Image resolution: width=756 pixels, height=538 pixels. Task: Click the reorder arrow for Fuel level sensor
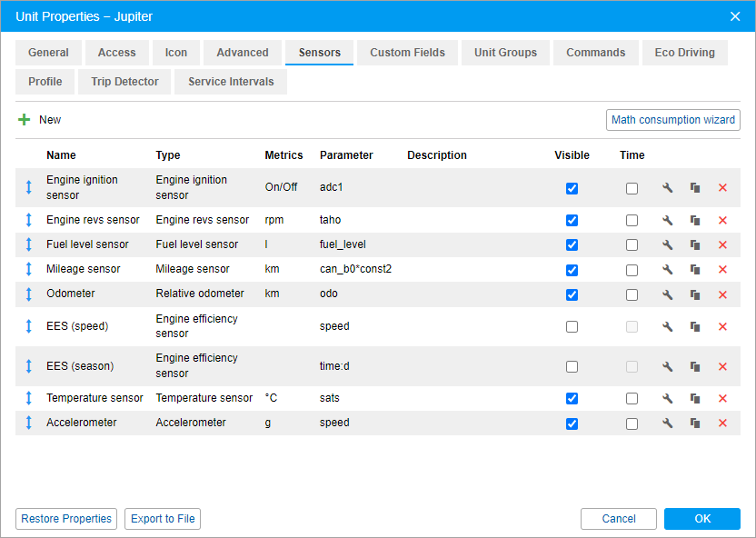(28, 244)
